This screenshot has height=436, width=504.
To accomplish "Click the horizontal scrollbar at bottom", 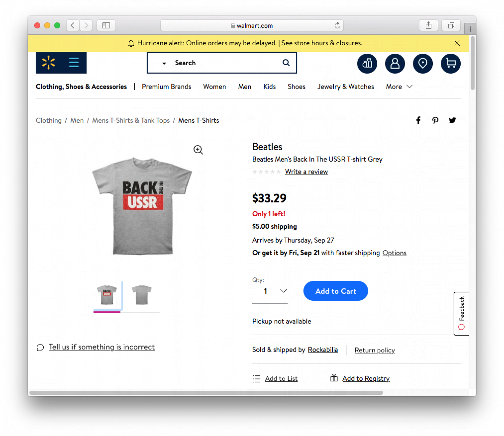I will pyautogui.click(x=206, y=393).
